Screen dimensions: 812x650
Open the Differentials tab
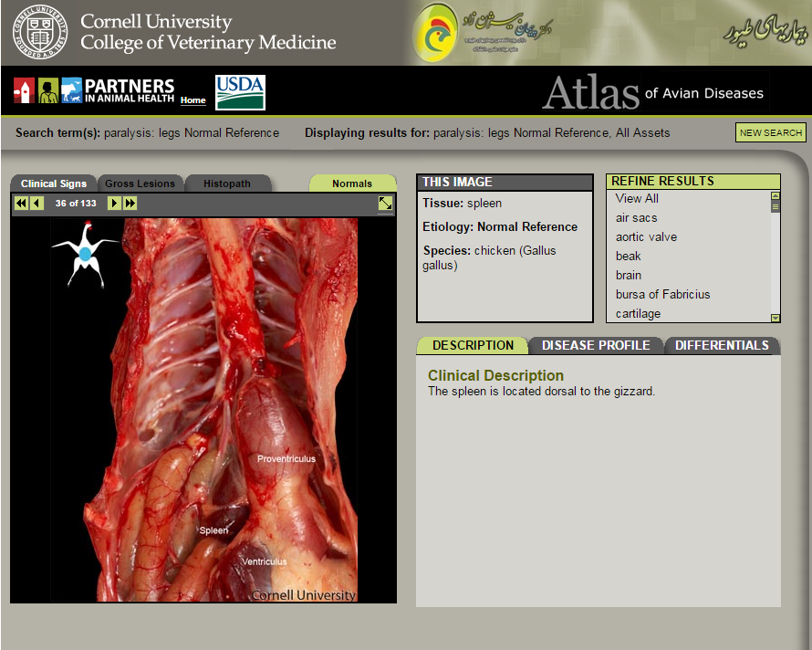[x=722, y=345]
